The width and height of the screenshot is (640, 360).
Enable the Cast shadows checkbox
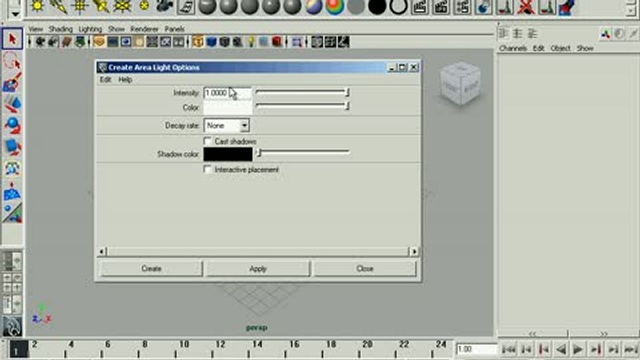tap(207, 141)
